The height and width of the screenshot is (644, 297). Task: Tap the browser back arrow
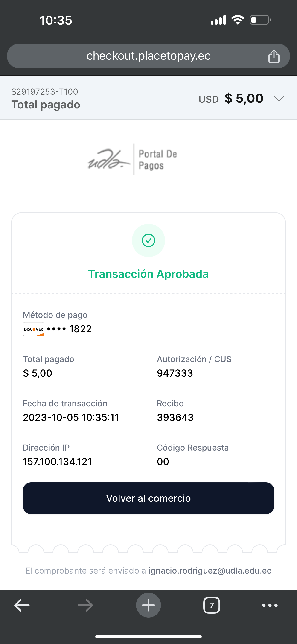point(22,605)
